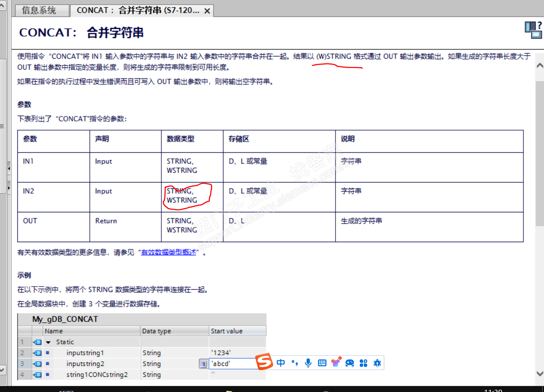Click the tag icon in the inputstring1 row
The image size is (544, 392).
[x=37, y=353]
